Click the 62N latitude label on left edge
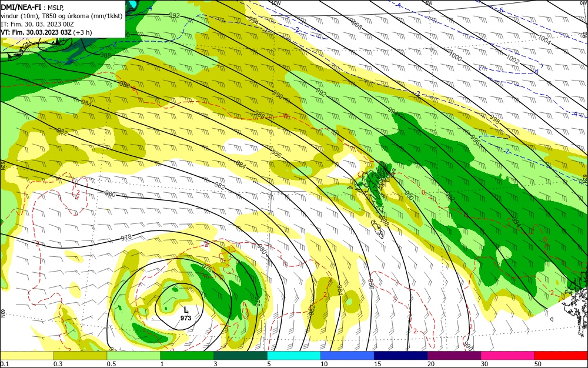 tap(2, 165)
